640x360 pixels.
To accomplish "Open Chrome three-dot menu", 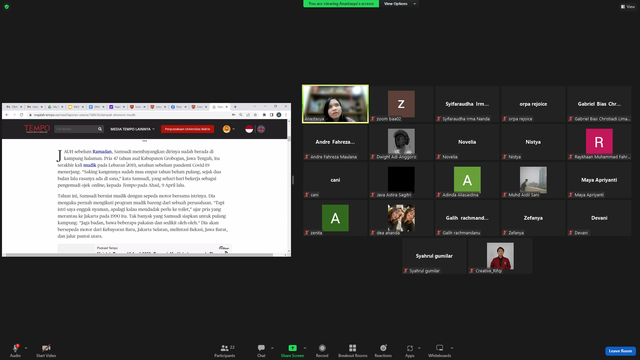I will coord(286,115).
